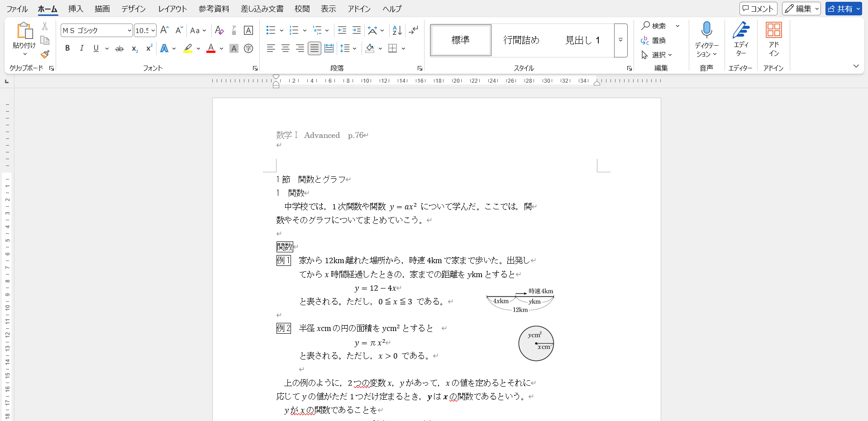
Task: Toggle Justify paragraph alignment
Action: pyautogui.click(x=315, y=48)
